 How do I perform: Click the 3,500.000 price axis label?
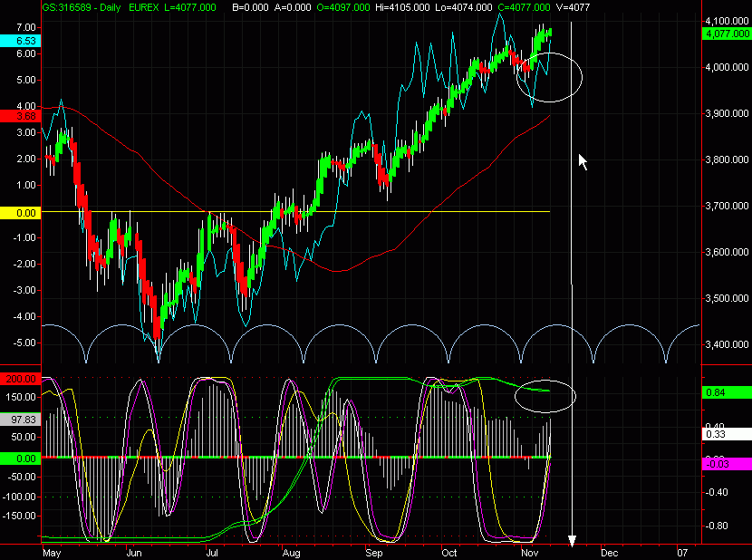[x=727, y=298]
